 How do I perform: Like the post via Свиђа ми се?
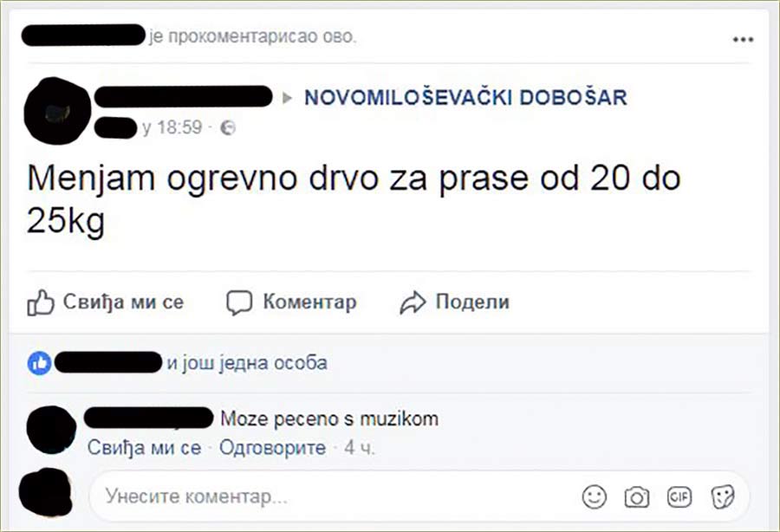(x=121, y=302)
